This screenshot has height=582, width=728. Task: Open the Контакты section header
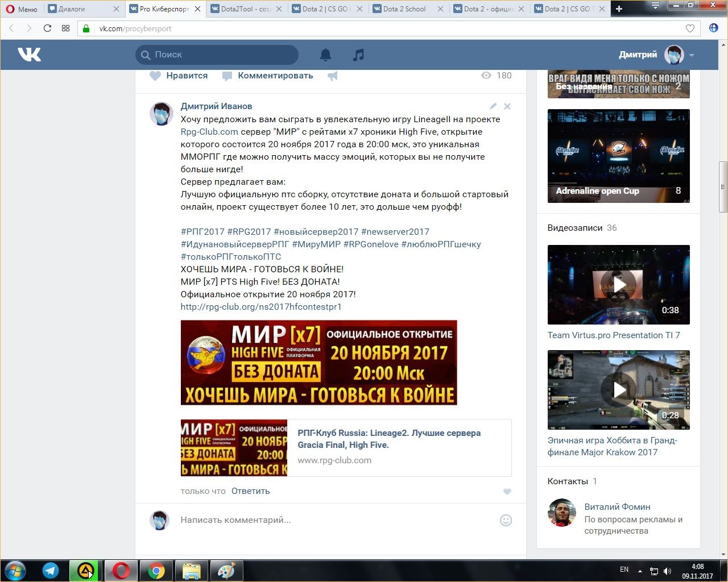click(572, 481)
